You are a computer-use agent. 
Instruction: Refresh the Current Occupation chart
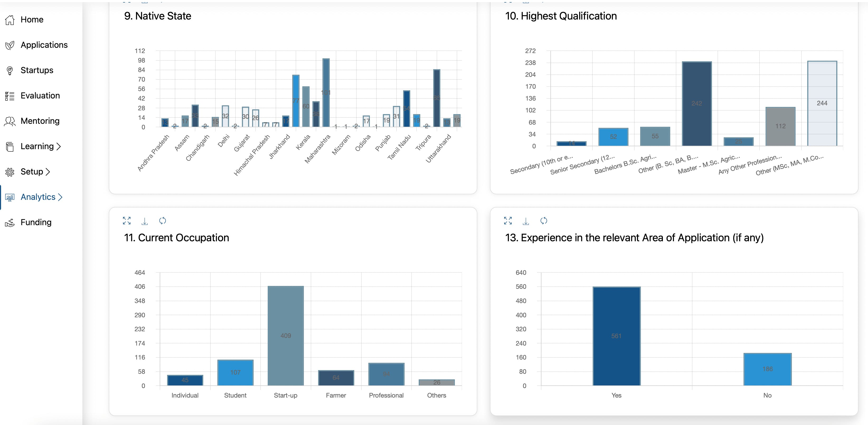pos(162,221)
